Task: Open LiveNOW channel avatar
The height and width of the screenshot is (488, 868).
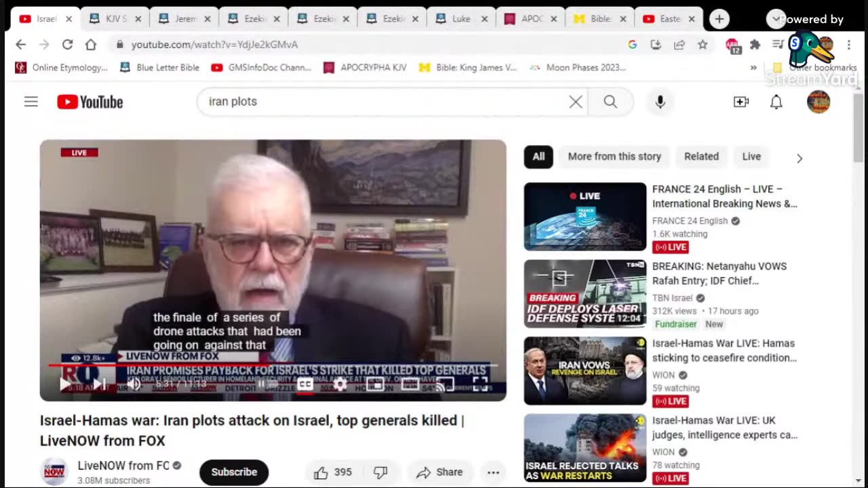Action: (54, 472)
